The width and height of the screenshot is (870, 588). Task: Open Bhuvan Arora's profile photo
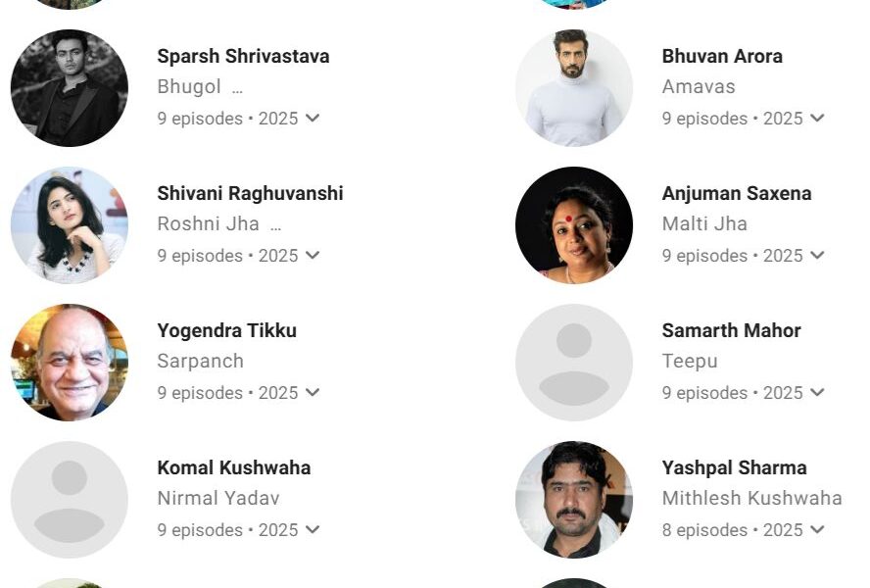pyautogui.click(x=574, y=88)
